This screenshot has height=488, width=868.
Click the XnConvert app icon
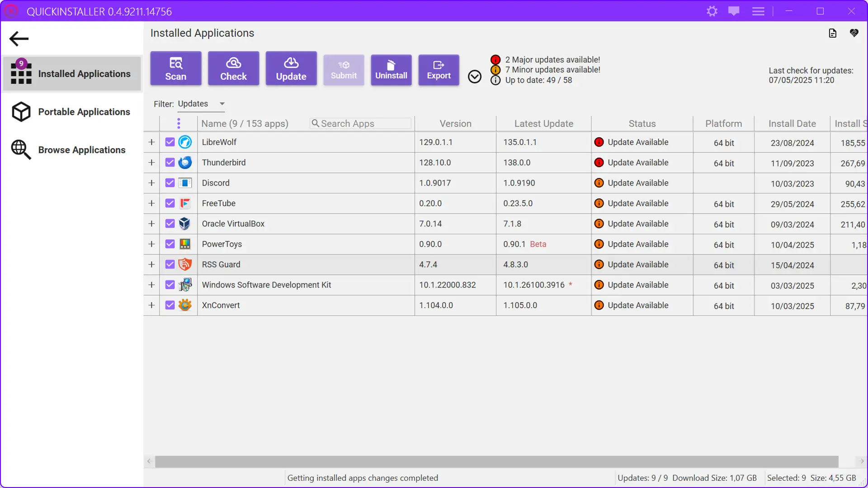185,305
